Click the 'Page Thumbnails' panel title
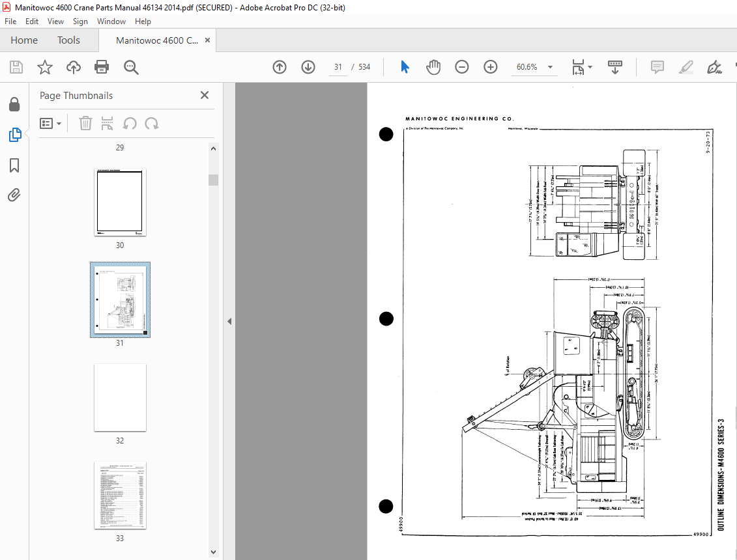The height and width of the screenshot is (560, 737). click(76, 95)
